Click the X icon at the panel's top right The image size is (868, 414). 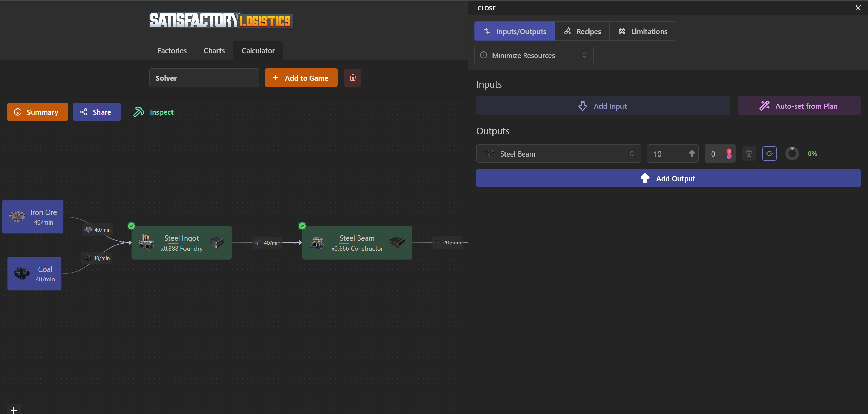click(x=858, y=8)
